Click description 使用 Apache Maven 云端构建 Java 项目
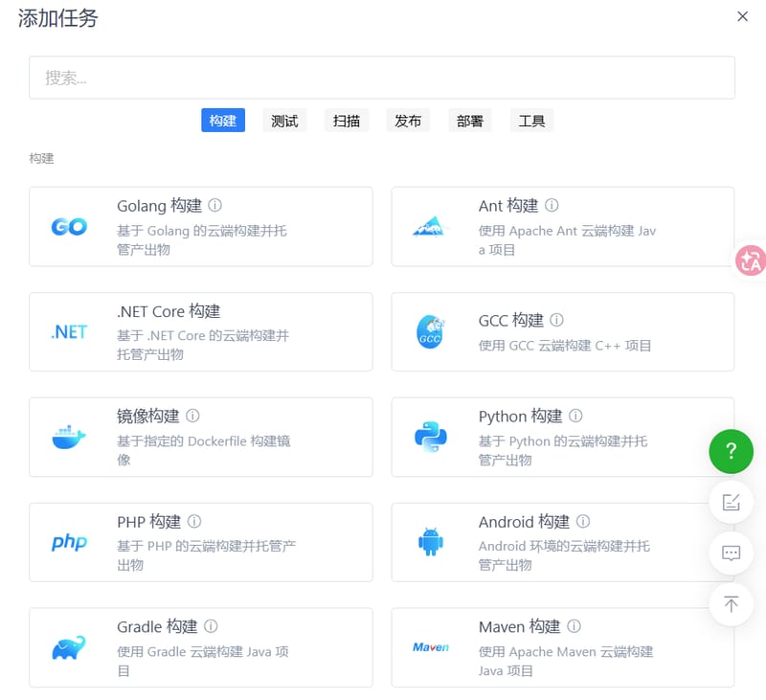Screen dimensions: 766x700 coord(566,661)
